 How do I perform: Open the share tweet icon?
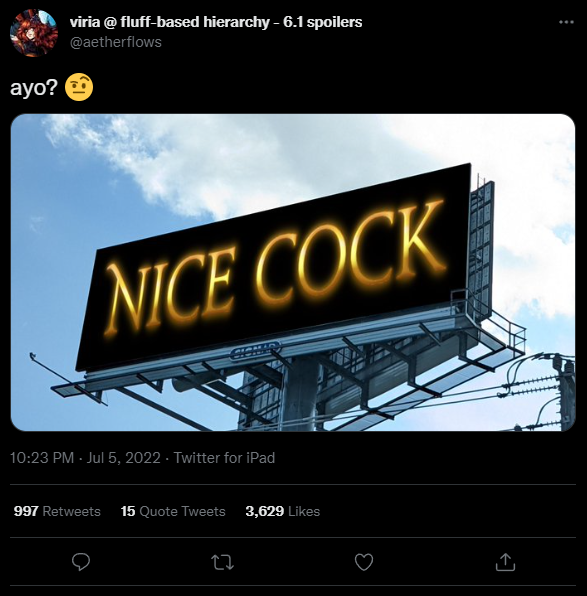505,562
